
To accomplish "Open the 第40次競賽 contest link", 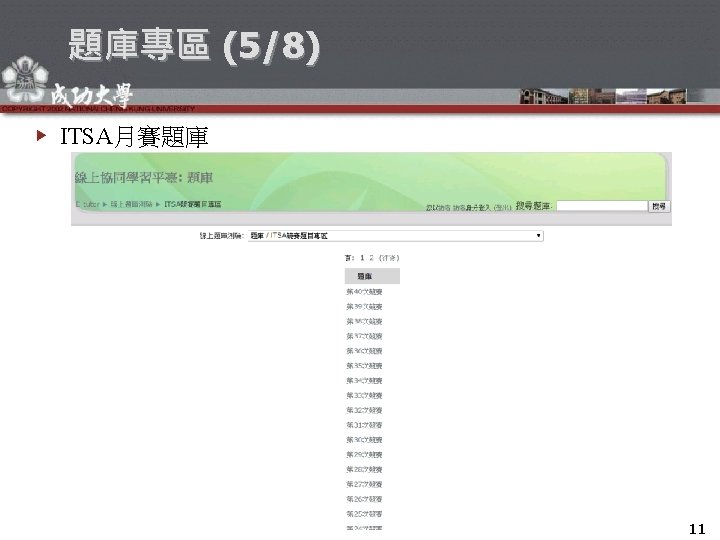I will [x=364, y=292].
